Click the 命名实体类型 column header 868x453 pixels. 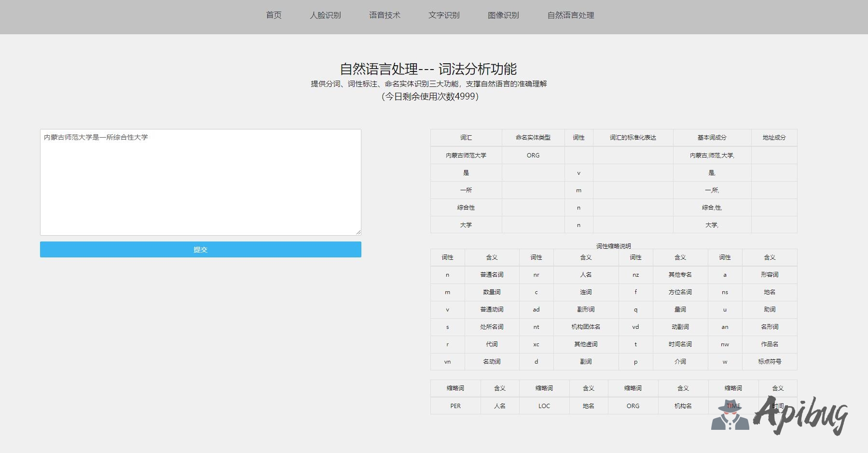click(x=533, y=138)
